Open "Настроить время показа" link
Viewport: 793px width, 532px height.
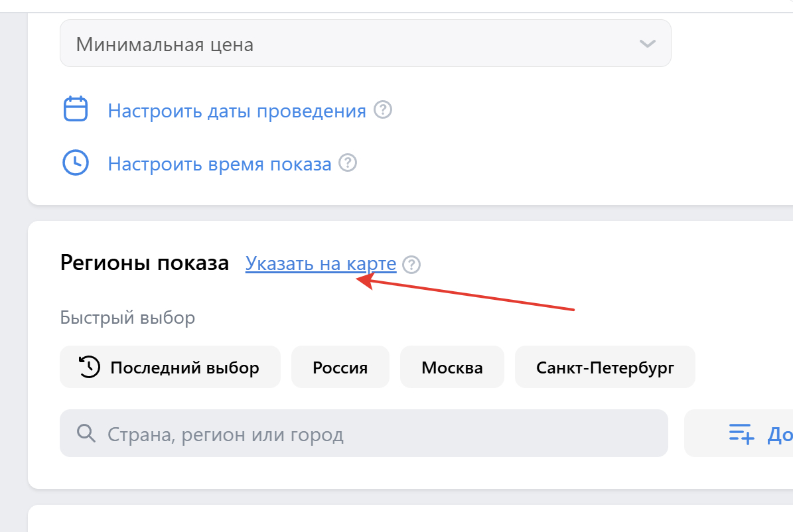(219, 164)
